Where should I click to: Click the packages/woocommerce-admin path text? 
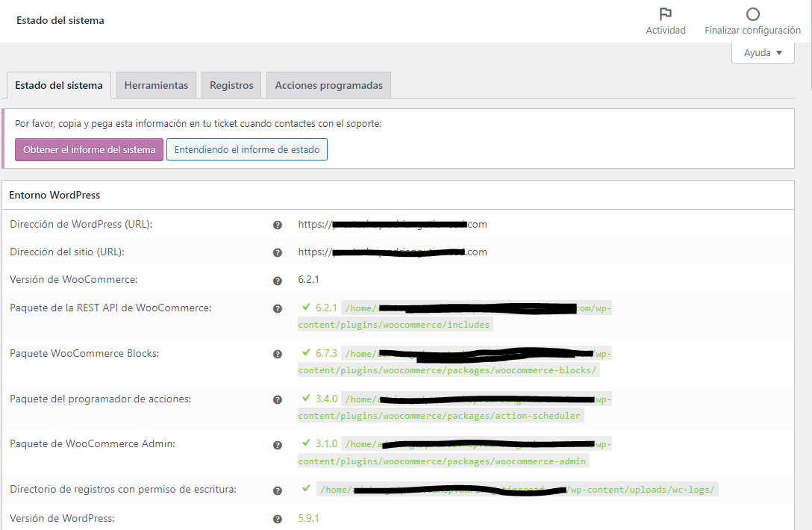443,461
